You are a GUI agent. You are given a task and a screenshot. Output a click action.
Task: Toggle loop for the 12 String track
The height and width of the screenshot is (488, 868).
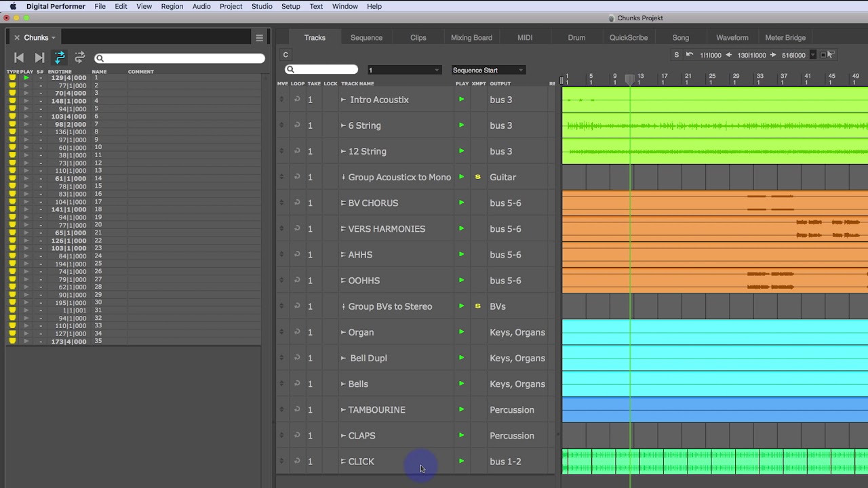297,151
